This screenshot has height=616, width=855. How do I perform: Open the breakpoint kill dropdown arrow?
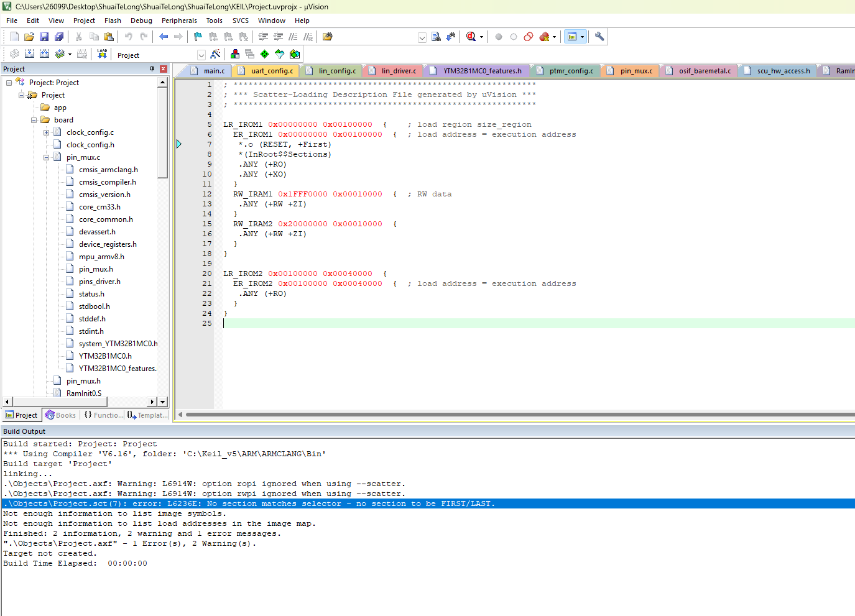[554, 37]
